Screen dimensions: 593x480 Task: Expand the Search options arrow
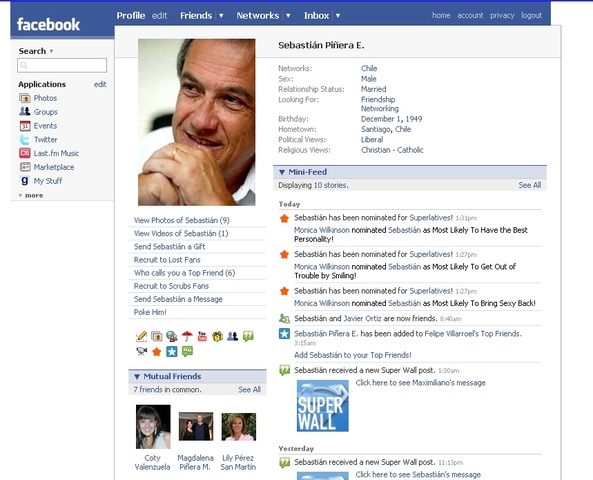coord(51,51)
